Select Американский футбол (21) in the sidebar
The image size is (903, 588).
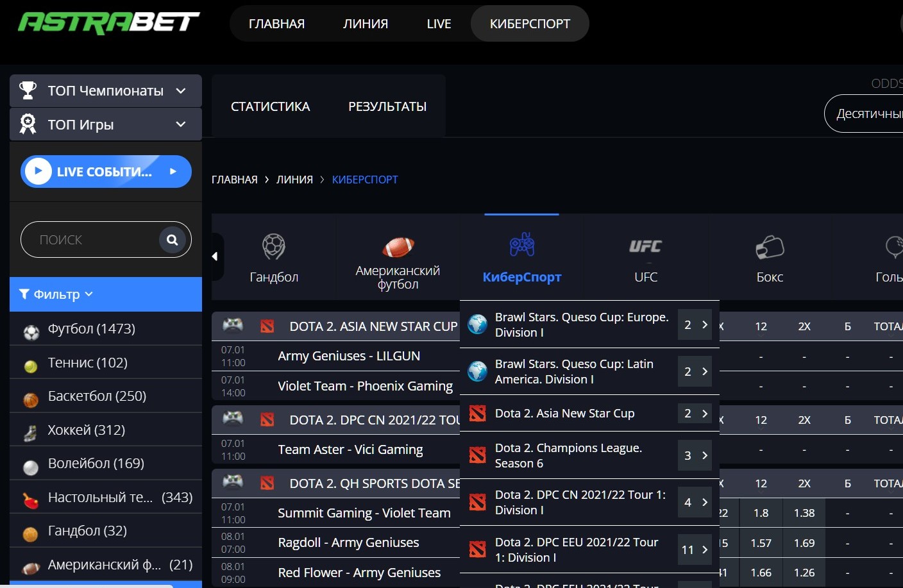coord(106,565)
